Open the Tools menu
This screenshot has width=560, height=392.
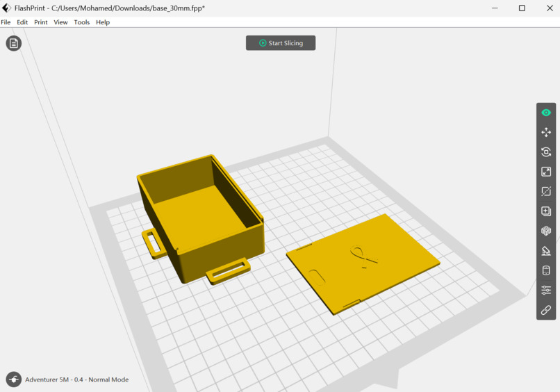click(x=82, y=22)
